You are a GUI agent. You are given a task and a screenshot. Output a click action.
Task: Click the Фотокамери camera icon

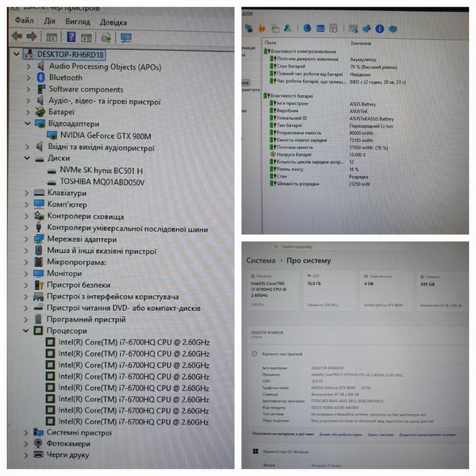click(x=38, y=443)
